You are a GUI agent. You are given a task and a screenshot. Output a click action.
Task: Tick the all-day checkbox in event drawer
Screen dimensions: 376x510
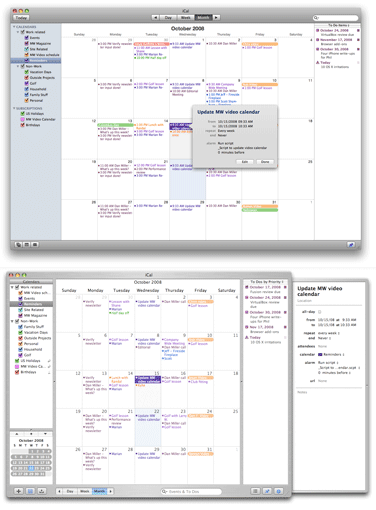point(320,312)
